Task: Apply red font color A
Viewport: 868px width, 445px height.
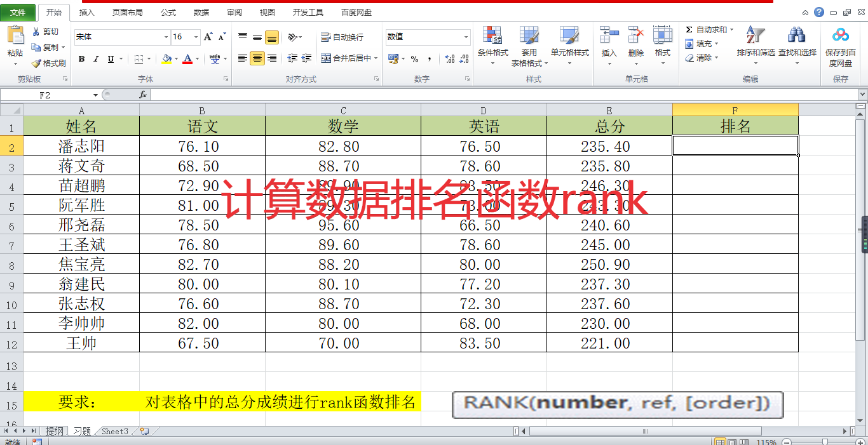Action: coord(187,59)
